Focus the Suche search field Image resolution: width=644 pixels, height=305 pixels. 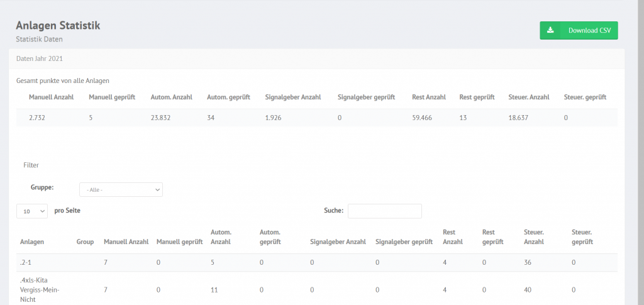[384, 211]
